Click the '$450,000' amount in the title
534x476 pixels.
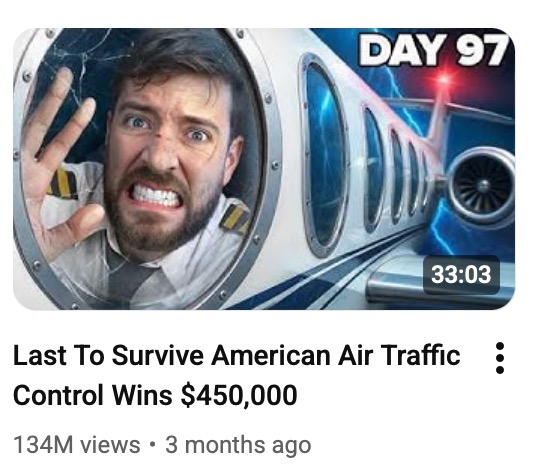239,396
